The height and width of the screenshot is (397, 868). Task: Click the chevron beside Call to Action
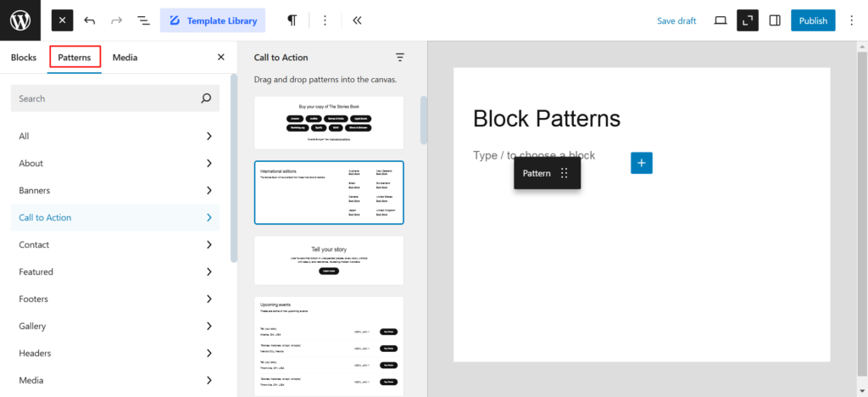pyautogui.click(x=209, y=218)
